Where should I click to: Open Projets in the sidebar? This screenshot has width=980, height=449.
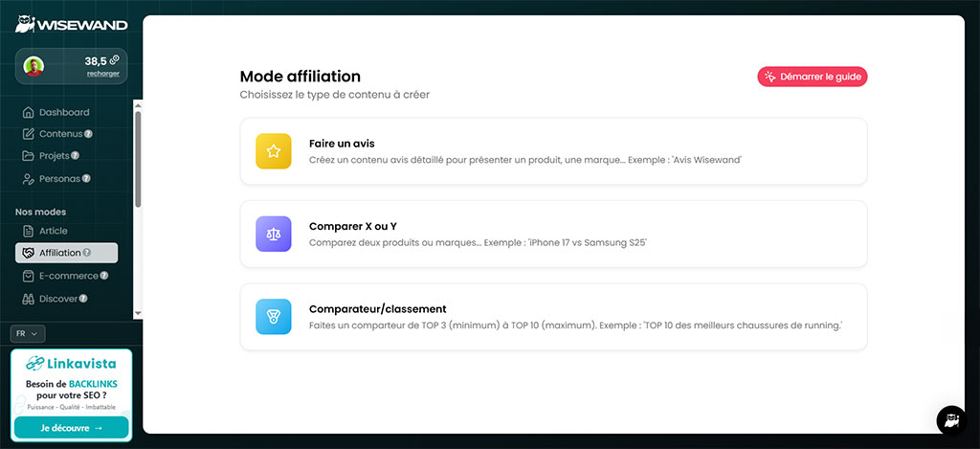point(55,156)
